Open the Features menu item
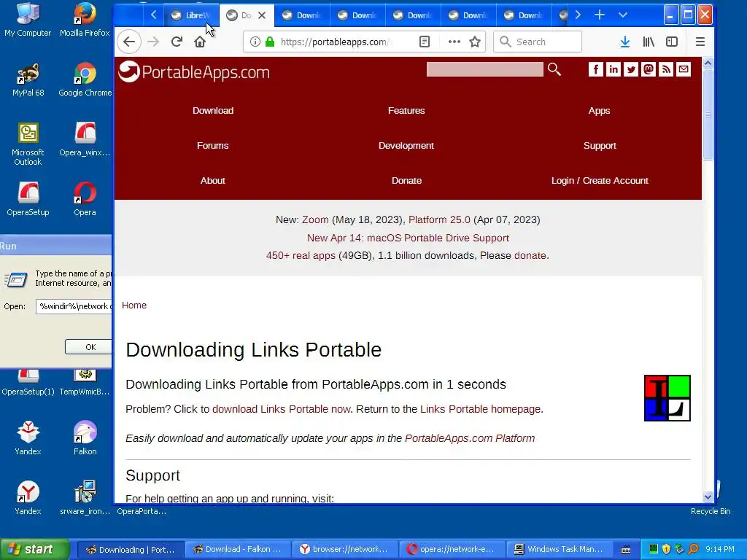The width and height of the screenshot is (747, 560). [x=406, y=111]
